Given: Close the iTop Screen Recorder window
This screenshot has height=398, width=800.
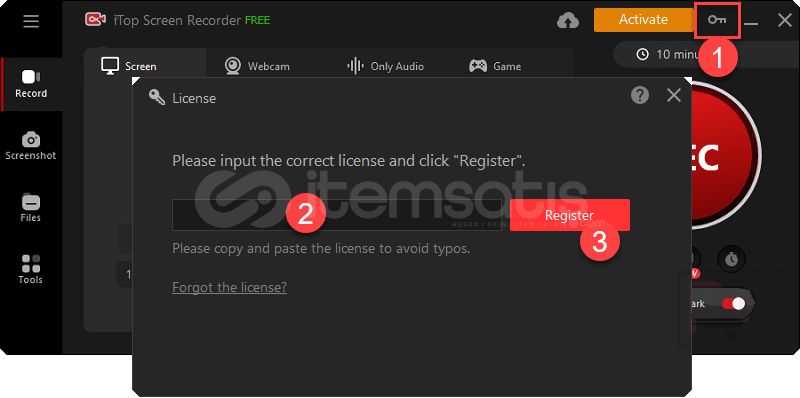Looking at the screenshot, I should [784, 20].
